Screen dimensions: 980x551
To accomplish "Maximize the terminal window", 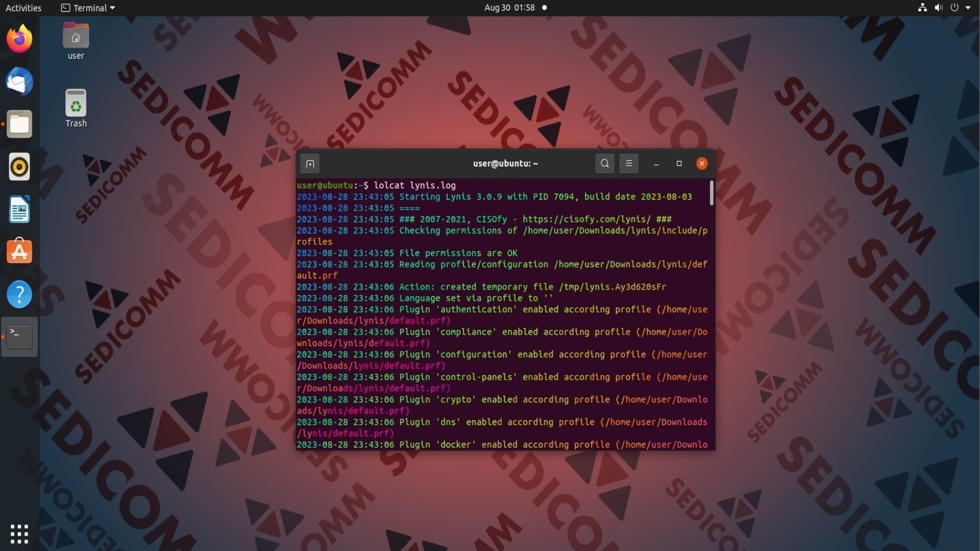I will tap(679, 164).
